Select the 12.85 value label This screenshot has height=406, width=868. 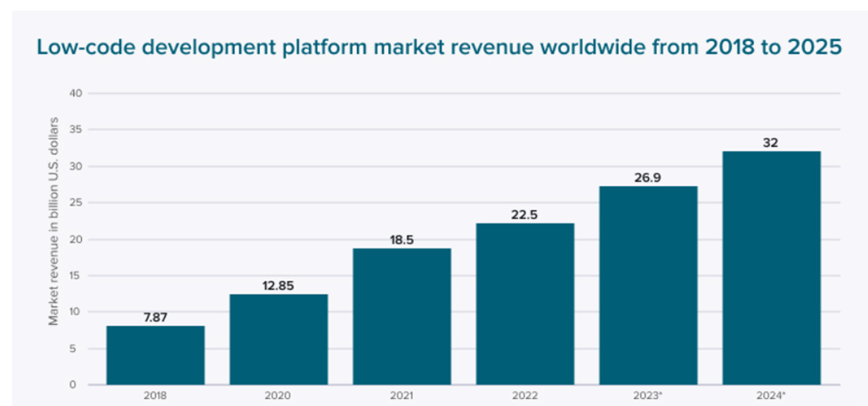tap(279, 284)
